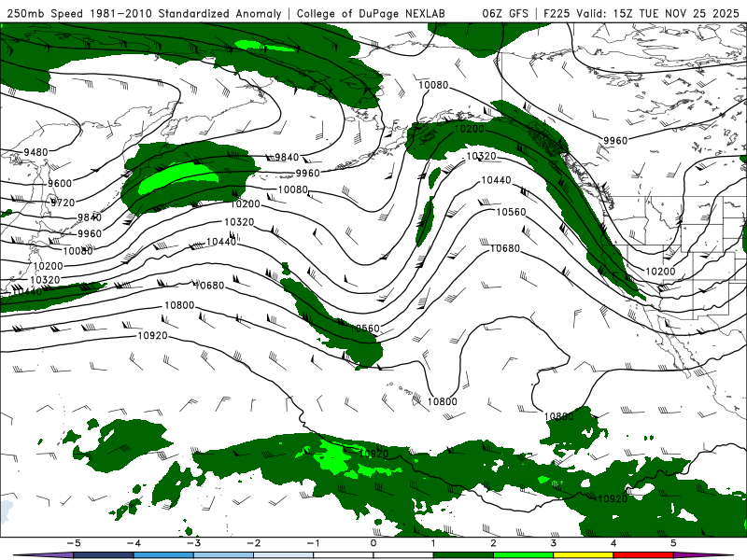Click the "College of DuPage NEXLAB" header text
Screen dimensions: 747x560
371,13
